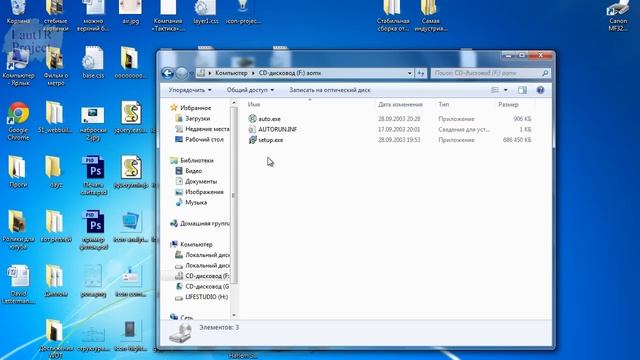640x360 pixels.
Task: Sort files by the Имя column
Action: point(254,104)
